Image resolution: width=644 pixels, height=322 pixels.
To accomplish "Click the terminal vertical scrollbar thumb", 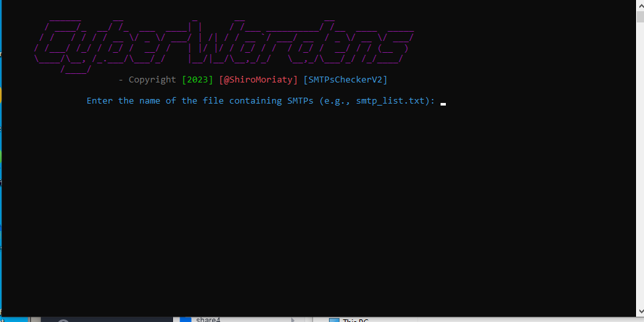I will point(640,16).
